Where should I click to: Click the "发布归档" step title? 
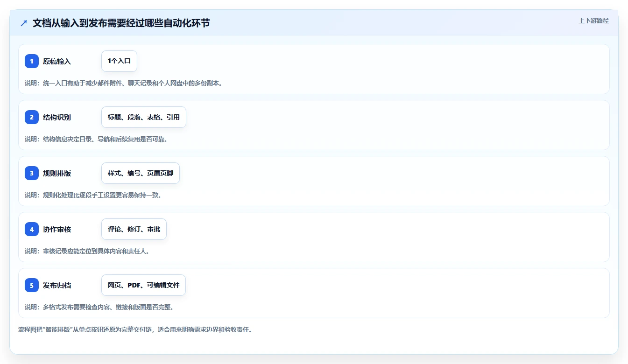[57, 285]
